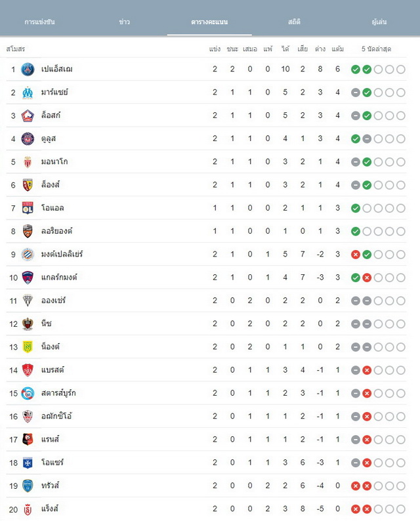This screenshot has width=420, height=521.
Task: Open the นีซ team name link
Action: click(x=46, y=323)
